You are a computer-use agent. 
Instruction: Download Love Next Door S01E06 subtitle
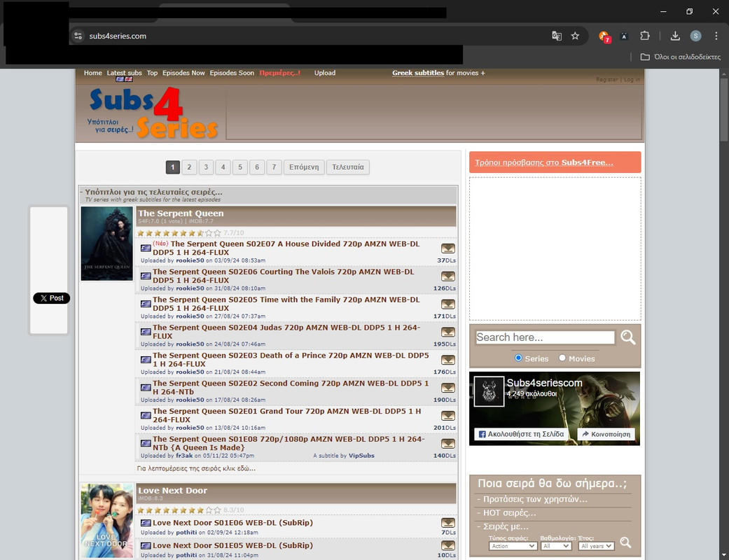pos(447,523)
